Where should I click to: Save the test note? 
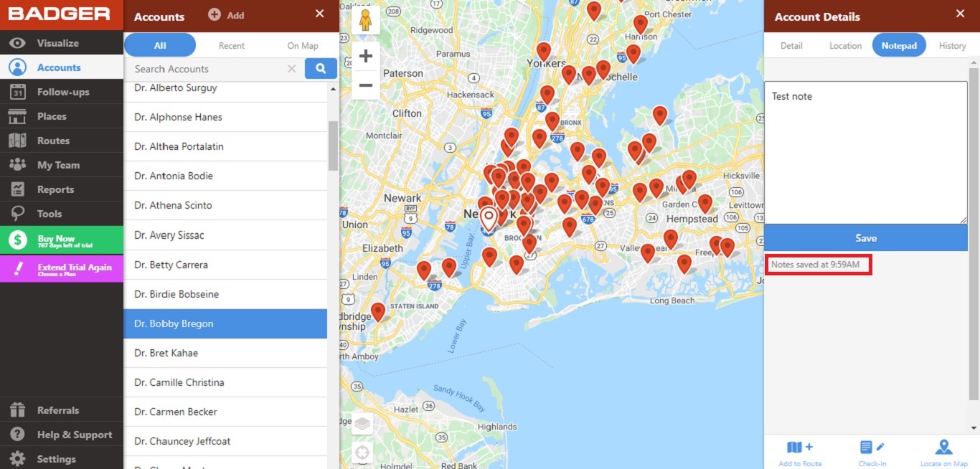[x=865, y=237]
